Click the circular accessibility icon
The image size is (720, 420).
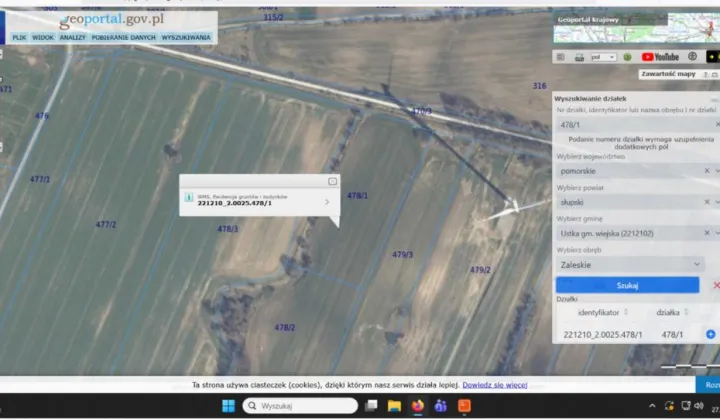pos(692,56)
